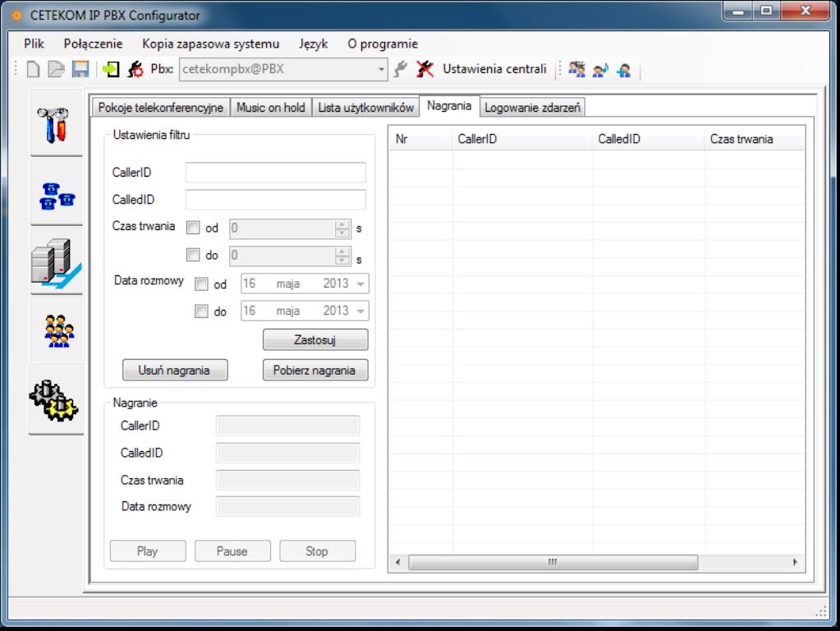840x631 pixels.
Task: Click the red bug toolbar icon
Action: pos(135,69)
